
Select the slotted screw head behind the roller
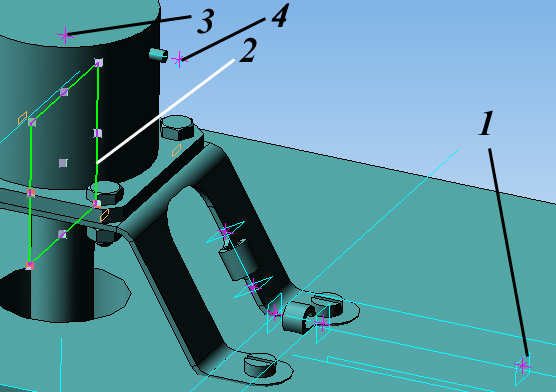[327, 304]
